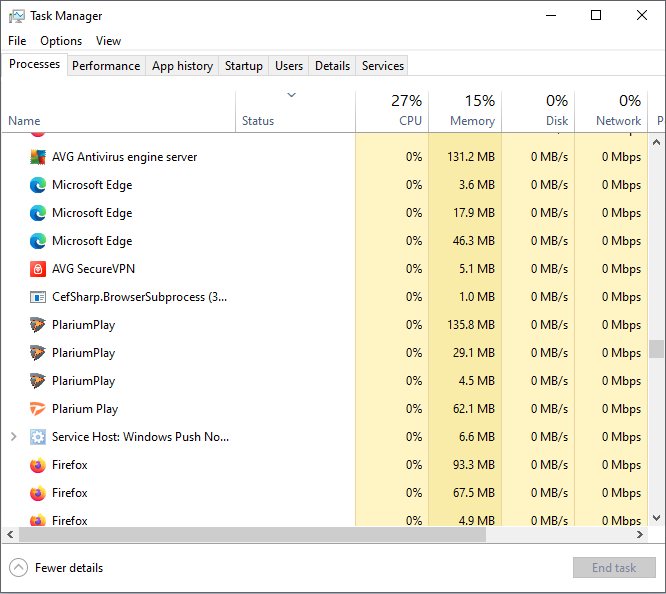666x594 pixels.
Task: Click the Plarium Play orange icon
Action: pyautogui.click(x=38, y=409)
